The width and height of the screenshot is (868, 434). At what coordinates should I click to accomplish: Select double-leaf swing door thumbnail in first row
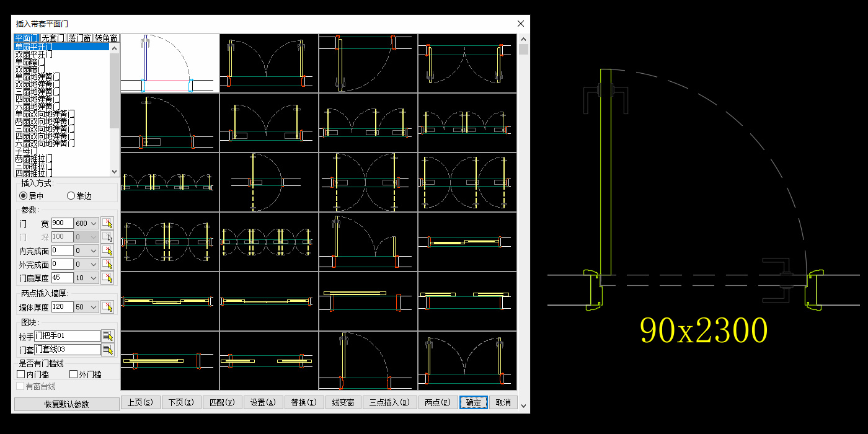point(269,63)
